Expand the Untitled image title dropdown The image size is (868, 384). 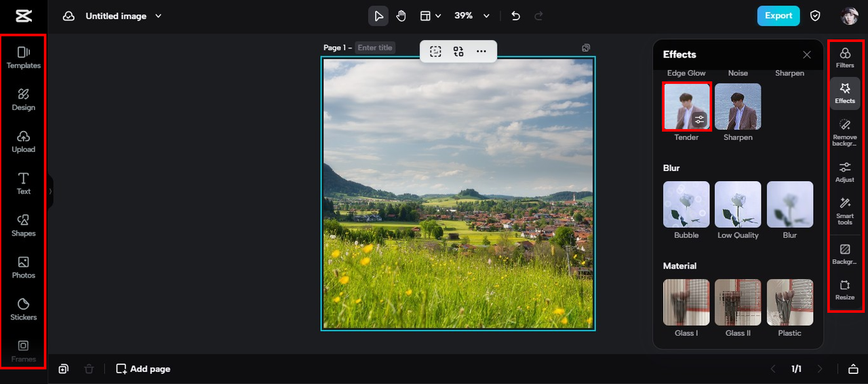tap(159, 16)
